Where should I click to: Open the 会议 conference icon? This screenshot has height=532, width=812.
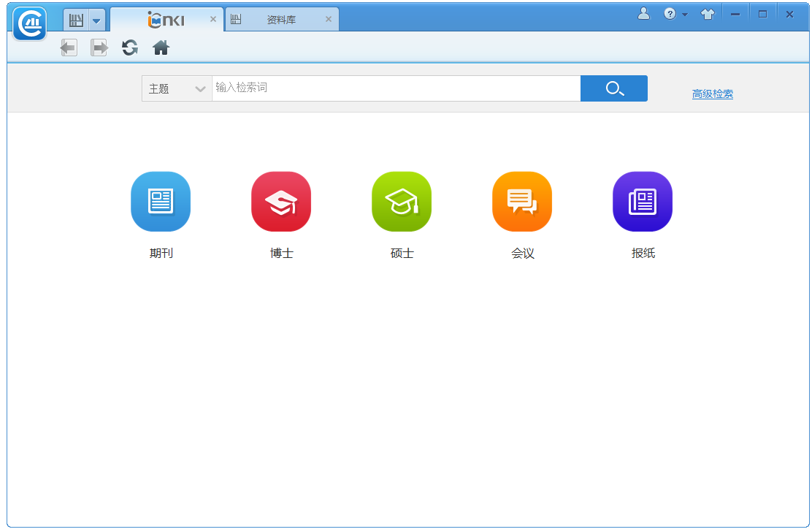522,202
